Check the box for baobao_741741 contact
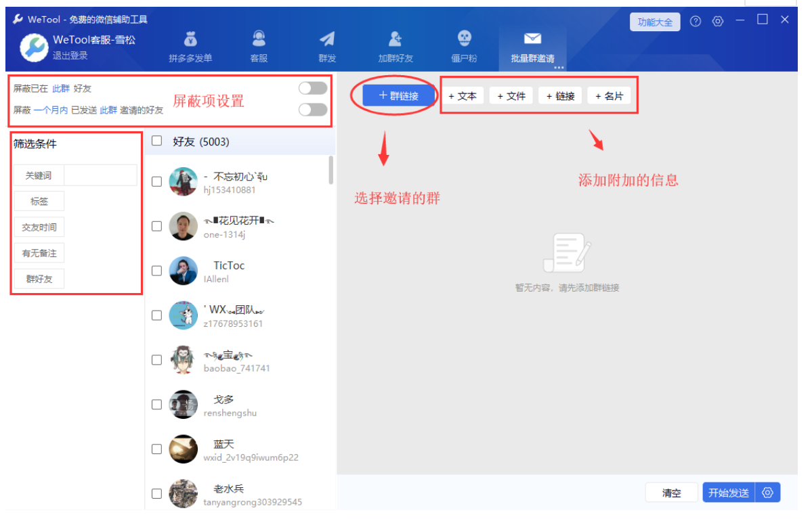This screenshot has width=812, height=519. point(156,359)
